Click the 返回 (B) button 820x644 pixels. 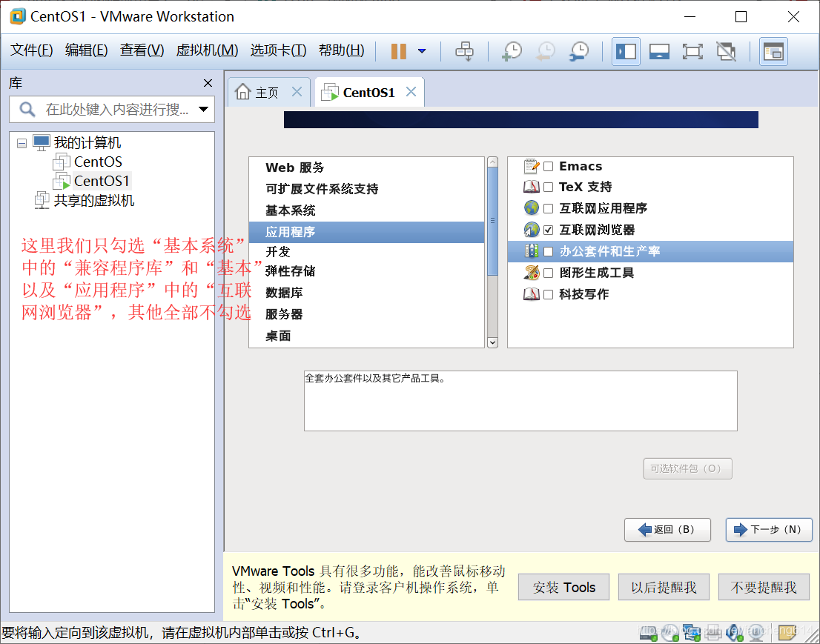(667, 530)
